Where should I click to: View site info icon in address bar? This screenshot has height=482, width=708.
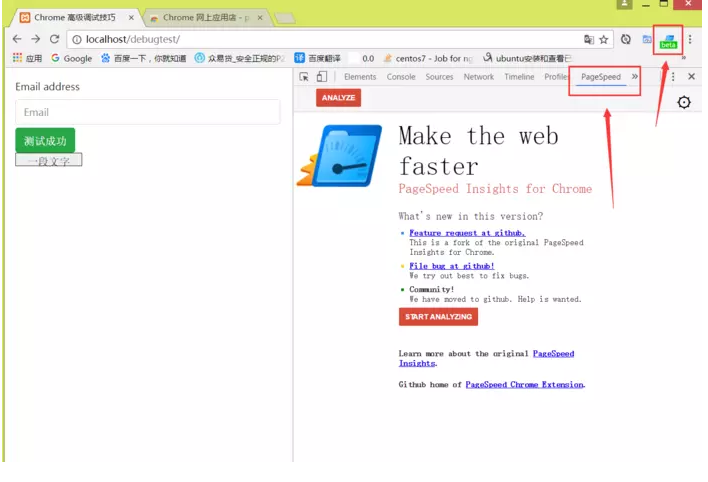point(77,40)
